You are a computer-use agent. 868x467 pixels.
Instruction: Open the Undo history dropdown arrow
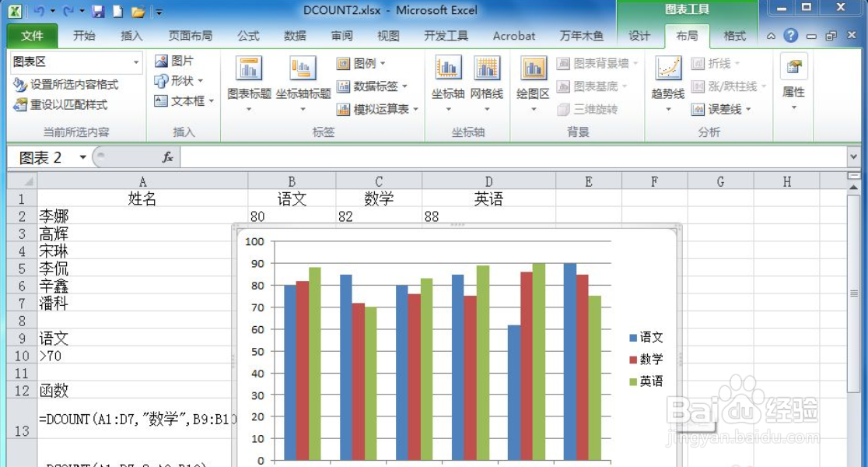click(x=53, y=11)
